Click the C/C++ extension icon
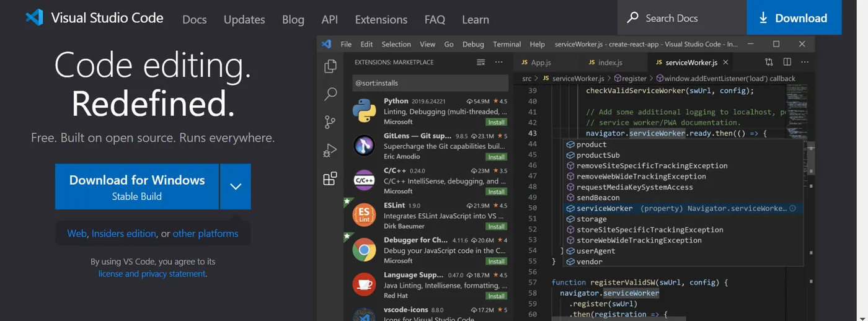868x321 pixels. coord(364,180)
